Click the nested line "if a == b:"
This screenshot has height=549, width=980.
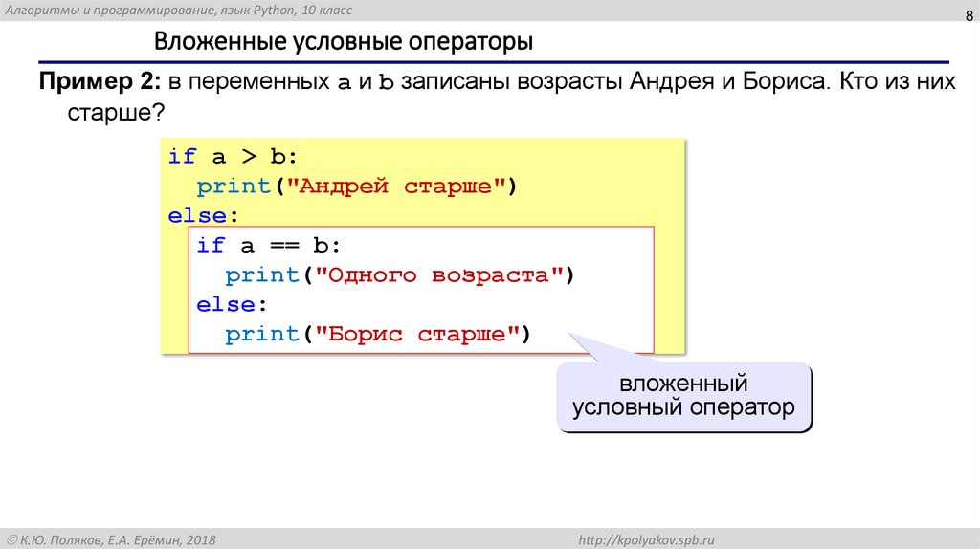(269, 245)
